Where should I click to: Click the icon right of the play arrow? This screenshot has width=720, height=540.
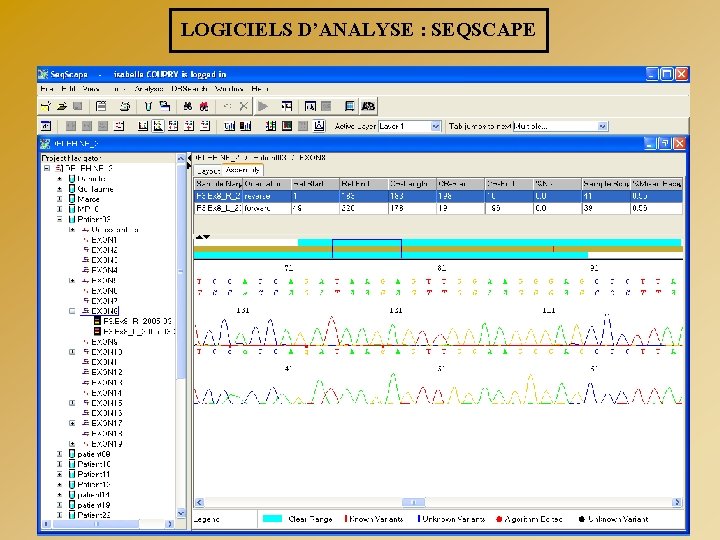click(x=287, y=107)
